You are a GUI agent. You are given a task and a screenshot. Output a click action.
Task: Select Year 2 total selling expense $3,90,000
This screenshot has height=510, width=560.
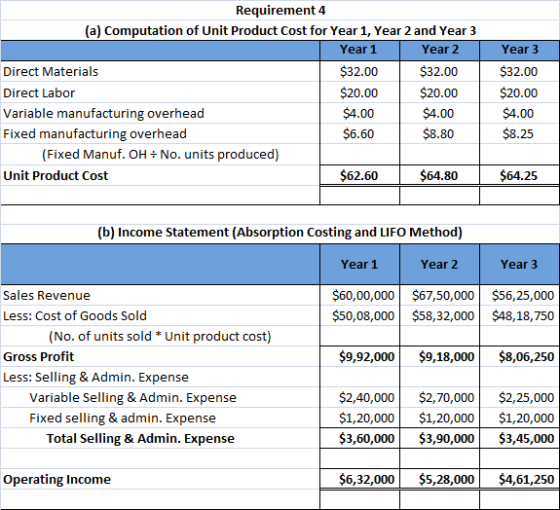pos(446,439)
